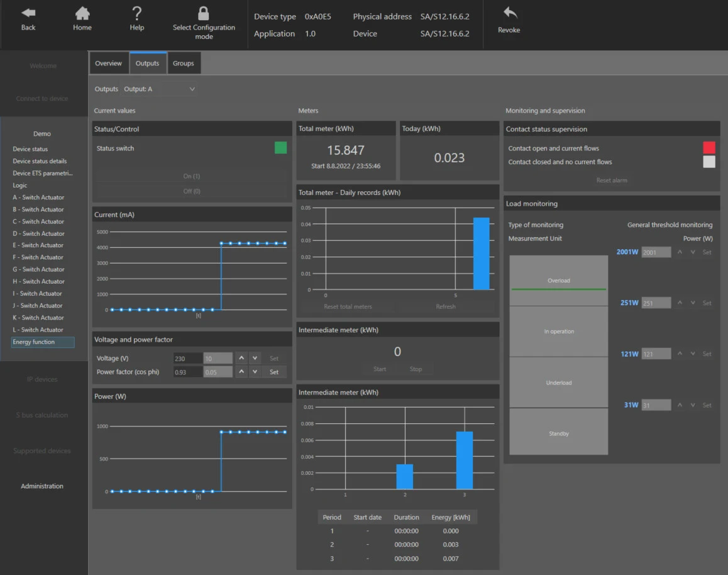Toggle the green Status switch indicator
This screenshot has width=728, height=575.
(x=280, y=148)
